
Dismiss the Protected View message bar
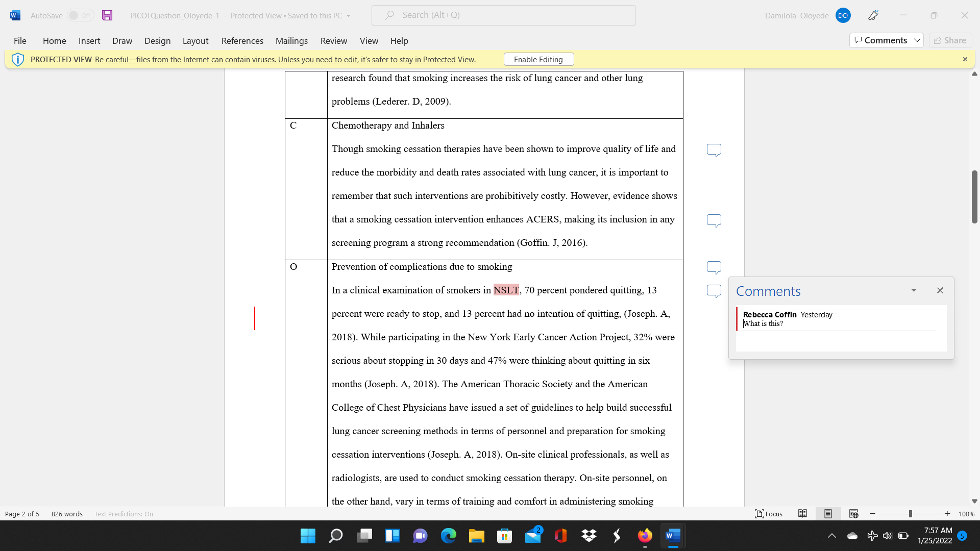tap(965, 59)
